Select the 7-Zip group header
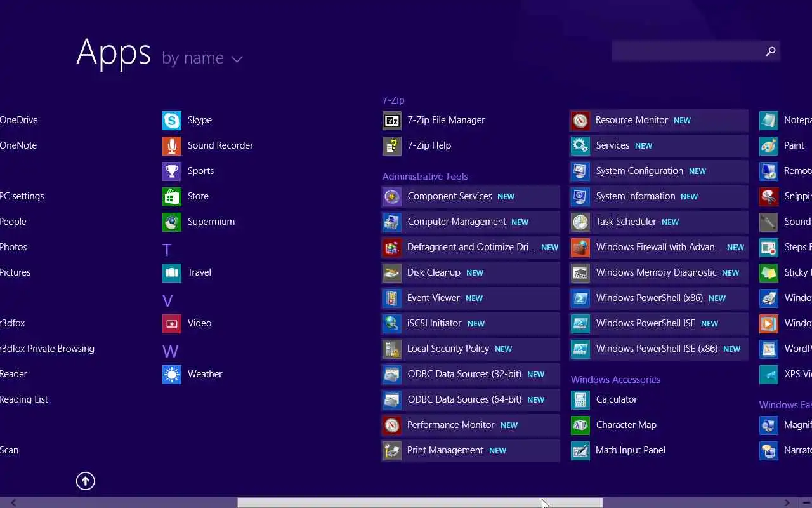This screenshot has height=508, width=812. tap(393, 100)
